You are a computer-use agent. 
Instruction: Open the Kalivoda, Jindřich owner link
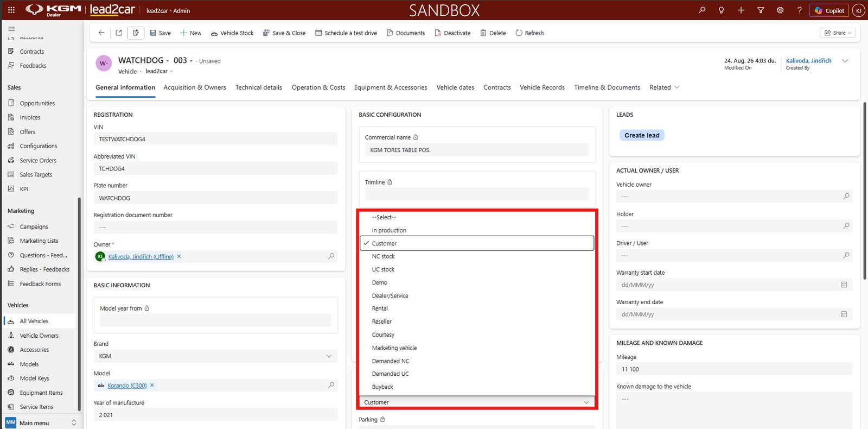[x=141, y=256]
